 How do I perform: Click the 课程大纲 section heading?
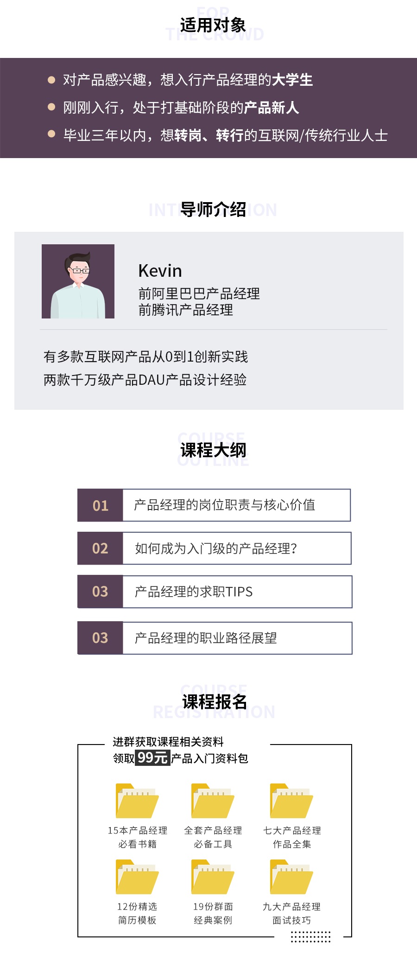point(213,450)
